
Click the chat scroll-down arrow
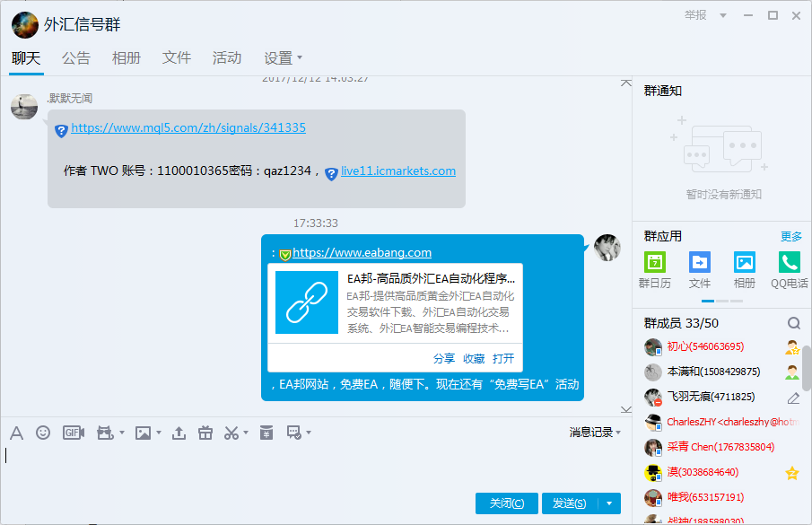(626, 409)
